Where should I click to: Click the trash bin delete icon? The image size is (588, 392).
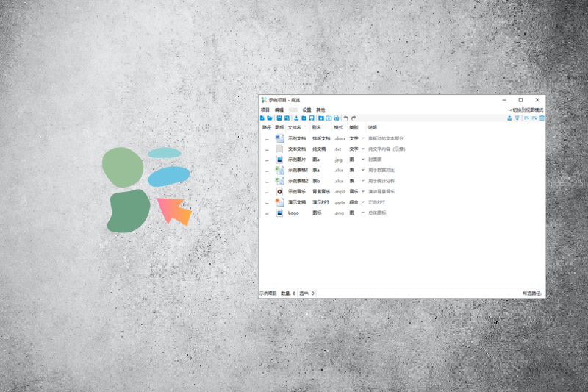click(542, 118)
